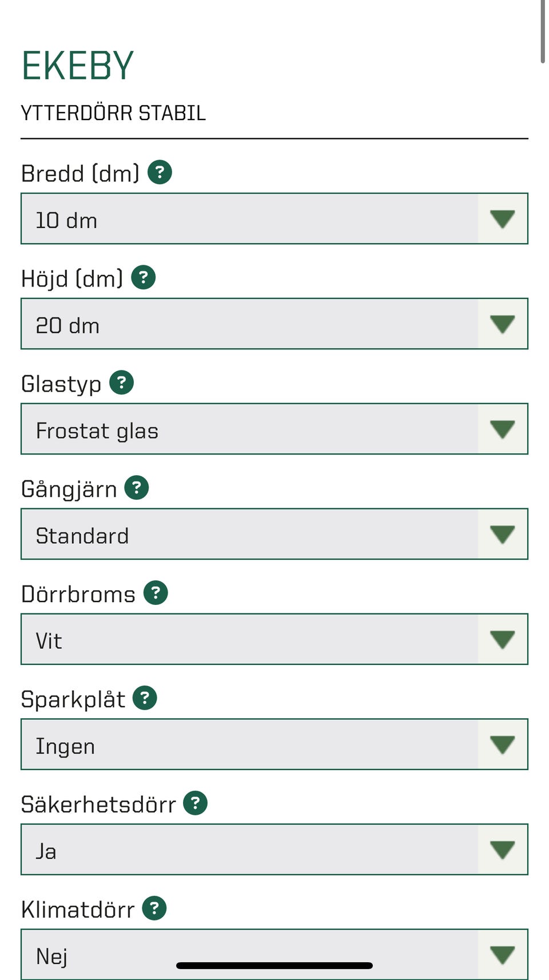Show the Sparkplåt help tooltip
This screenshot has width=549, height=980.
coord(145,698)
